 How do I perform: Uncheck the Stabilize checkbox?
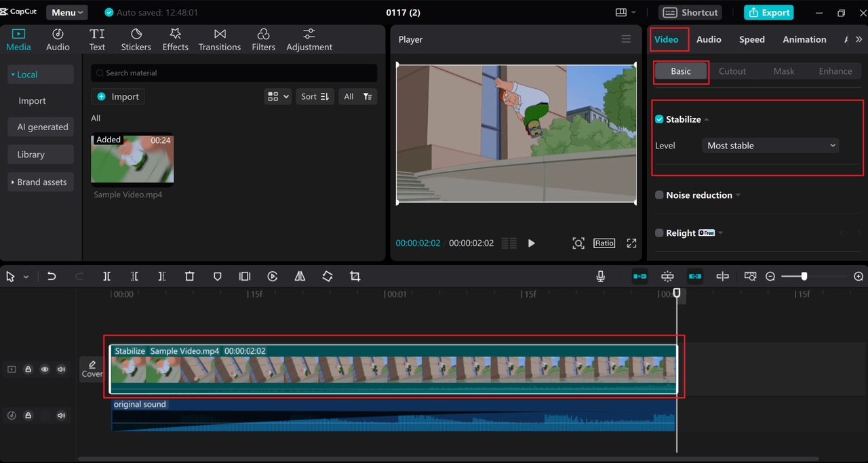coord(659,119)
